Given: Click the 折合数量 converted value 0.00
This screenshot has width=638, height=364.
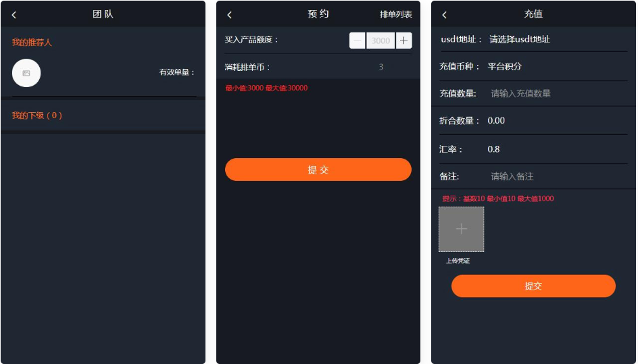Looking at the screenshot, I should click(496, 121).
